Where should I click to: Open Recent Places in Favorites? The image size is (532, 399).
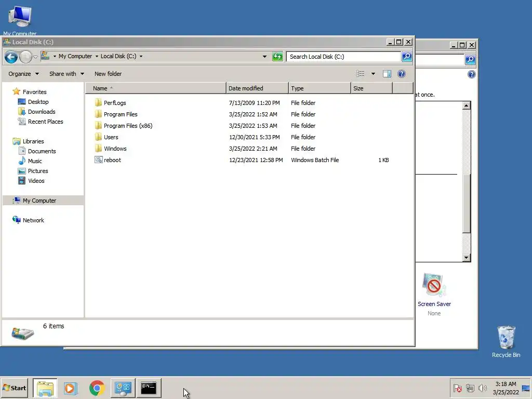41,122
